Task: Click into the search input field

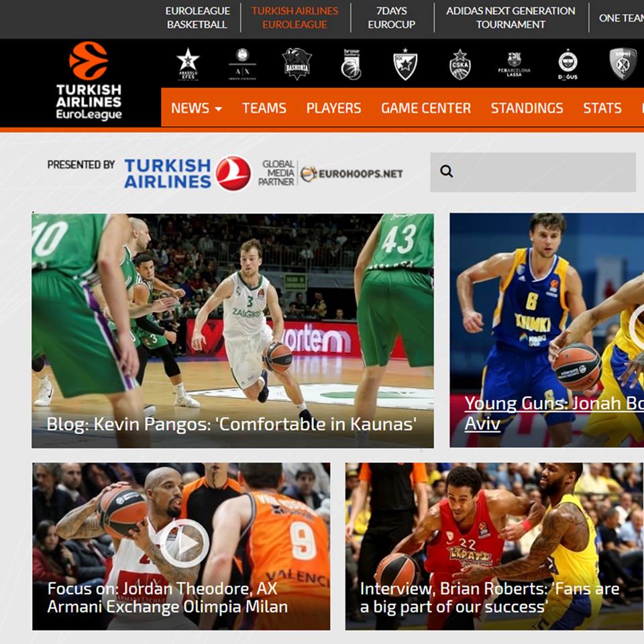Action: coord(533,172)
